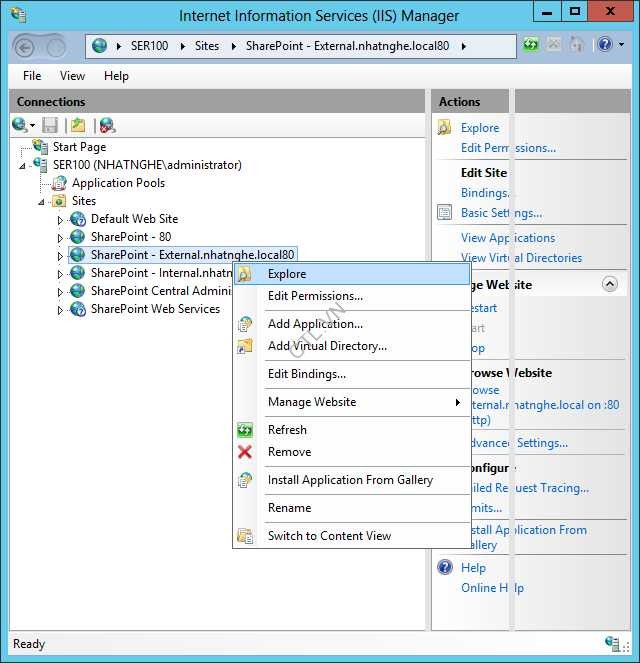Image resolution: width=640 pixels, height=663 pixels.
Task: Select SharePoint Central Administration site
Action: tap(161, 291)
